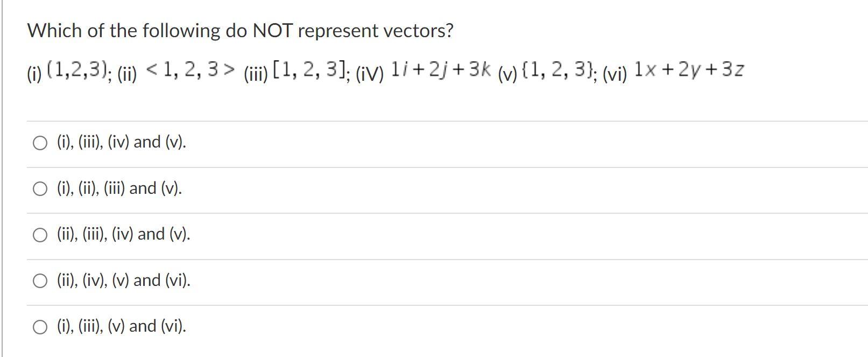
Task: Click the question title about vectors
Action: [x=241, y=31]
